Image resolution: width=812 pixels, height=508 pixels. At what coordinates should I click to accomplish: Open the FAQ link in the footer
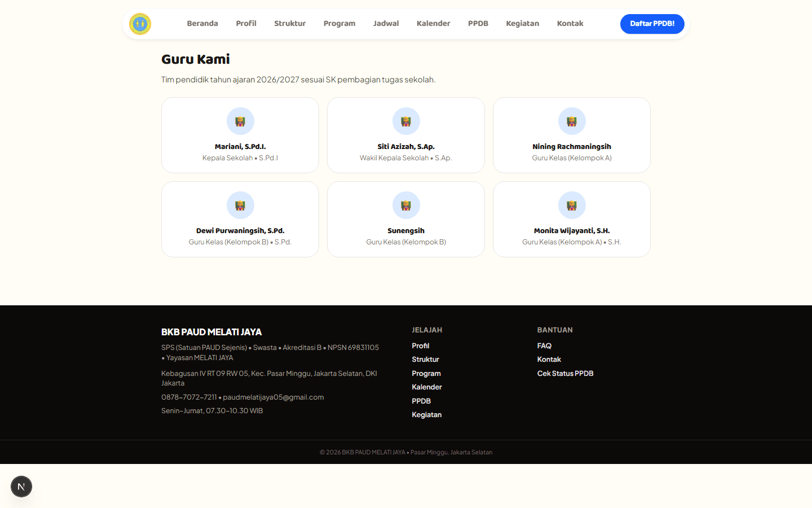(544, 346)
